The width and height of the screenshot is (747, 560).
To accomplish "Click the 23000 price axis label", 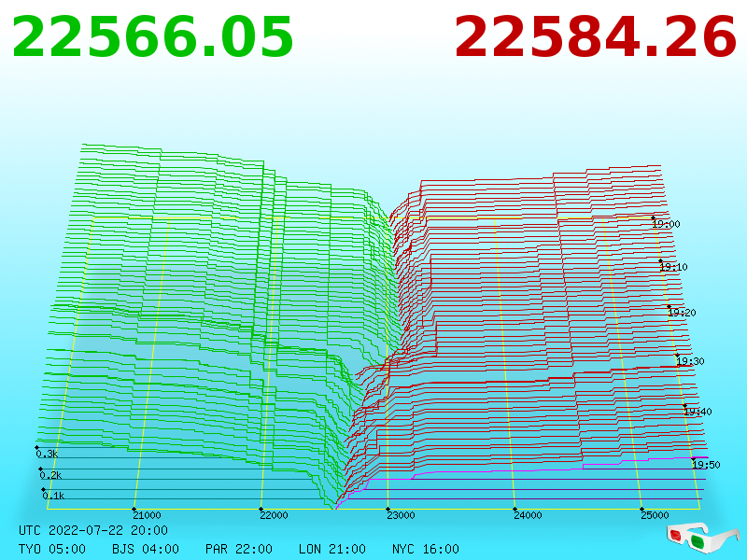I will click(401, 515).
